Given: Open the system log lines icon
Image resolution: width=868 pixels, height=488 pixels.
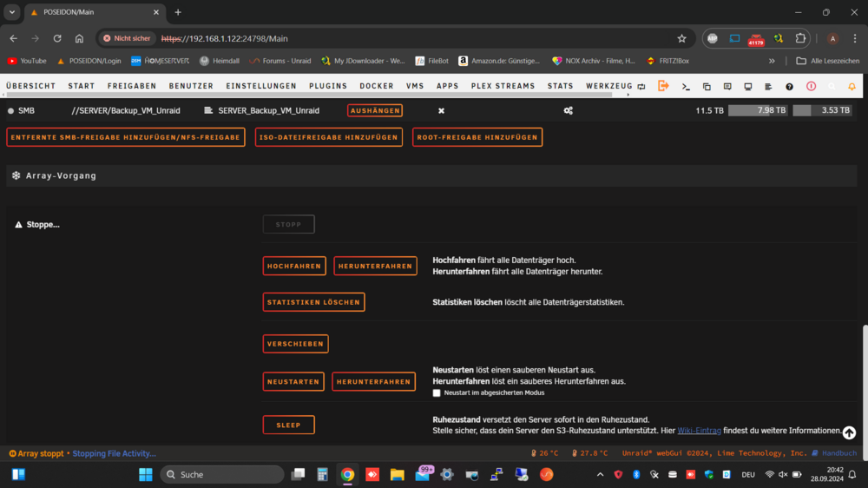Looking at the screenshot, I should pos(768,87).
